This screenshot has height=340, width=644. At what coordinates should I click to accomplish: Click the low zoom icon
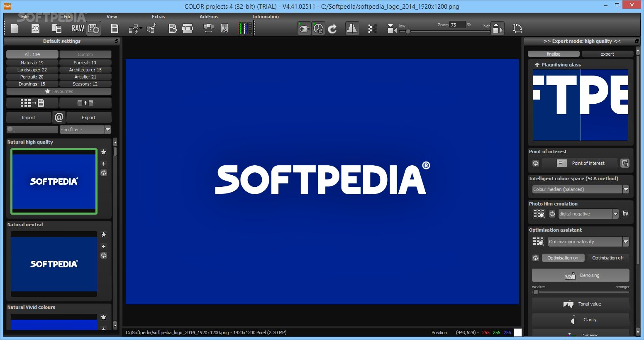click(x=392, y=28)
